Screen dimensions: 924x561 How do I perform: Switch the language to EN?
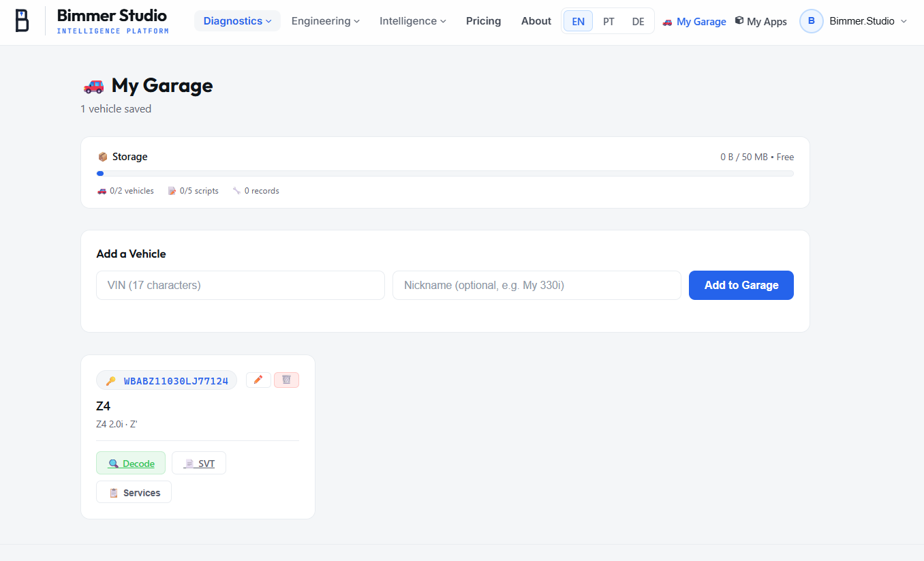click(578, 21)
